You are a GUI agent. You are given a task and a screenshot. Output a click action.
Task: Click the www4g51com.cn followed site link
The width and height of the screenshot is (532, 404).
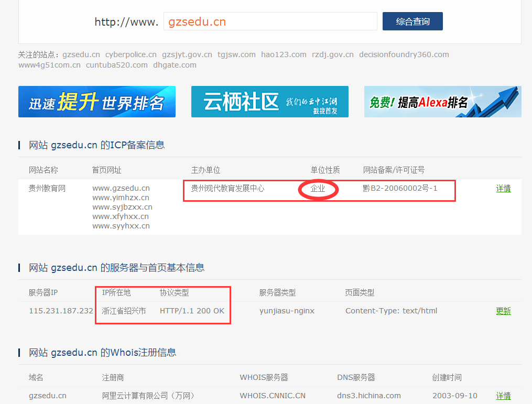pos(49,65)
